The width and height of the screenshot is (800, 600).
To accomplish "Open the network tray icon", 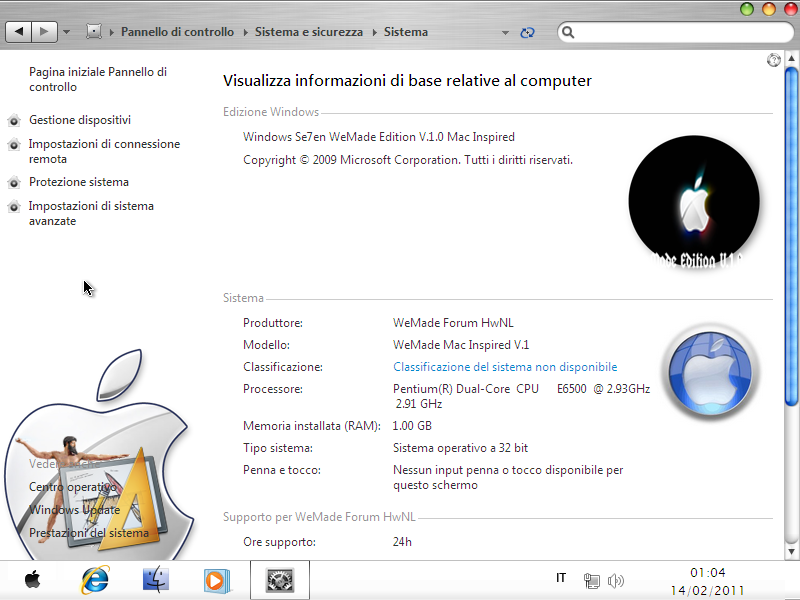I will pos(591,581).
